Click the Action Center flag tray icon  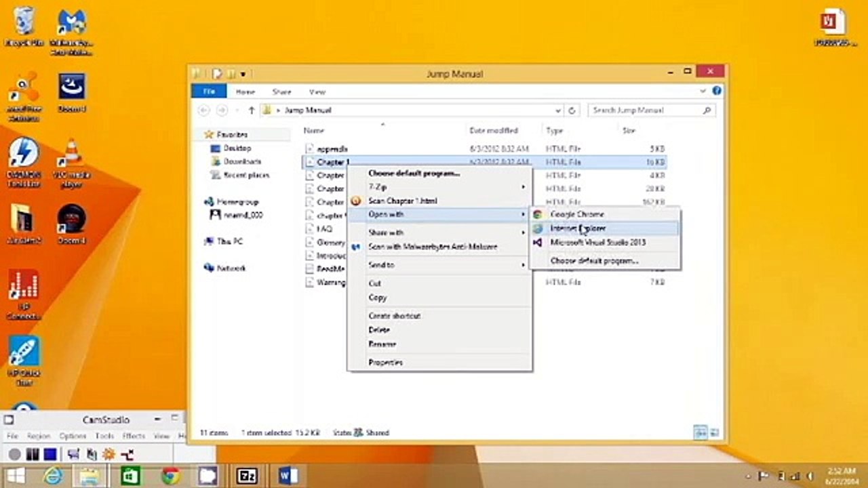pyautogui.click(x=763, y=476)
